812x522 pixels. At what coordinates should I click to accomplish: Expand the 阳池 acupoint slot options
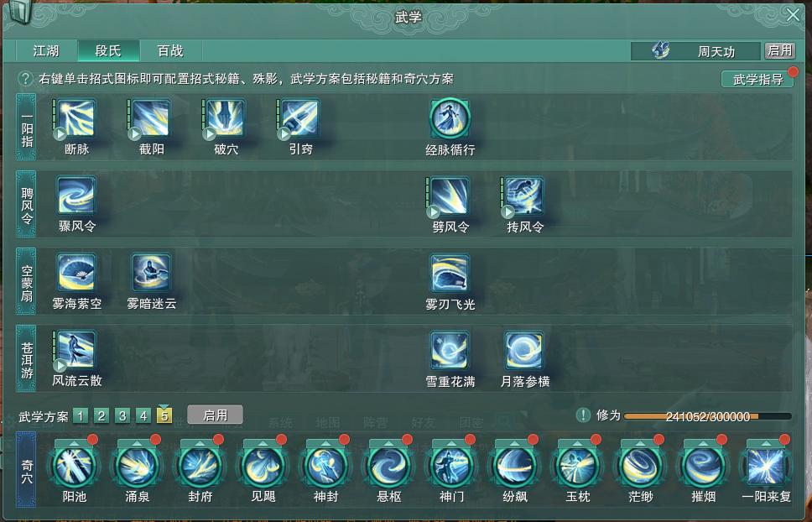coord(74,443)
